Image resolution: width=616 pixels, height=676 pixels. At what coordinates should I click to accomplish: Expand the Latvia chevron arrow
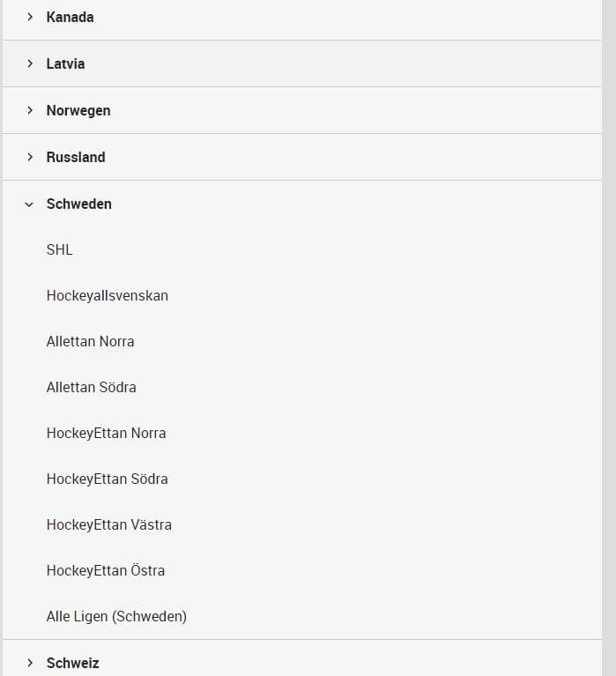[30, 63]
